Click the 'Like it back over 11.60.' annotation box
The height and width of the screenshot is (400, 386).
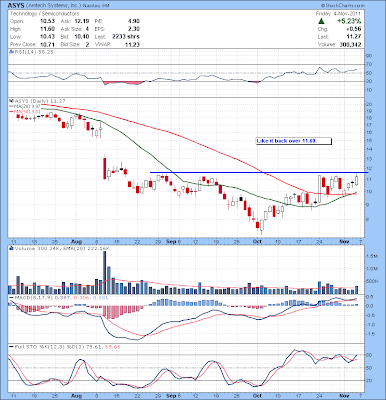[294, 141]
